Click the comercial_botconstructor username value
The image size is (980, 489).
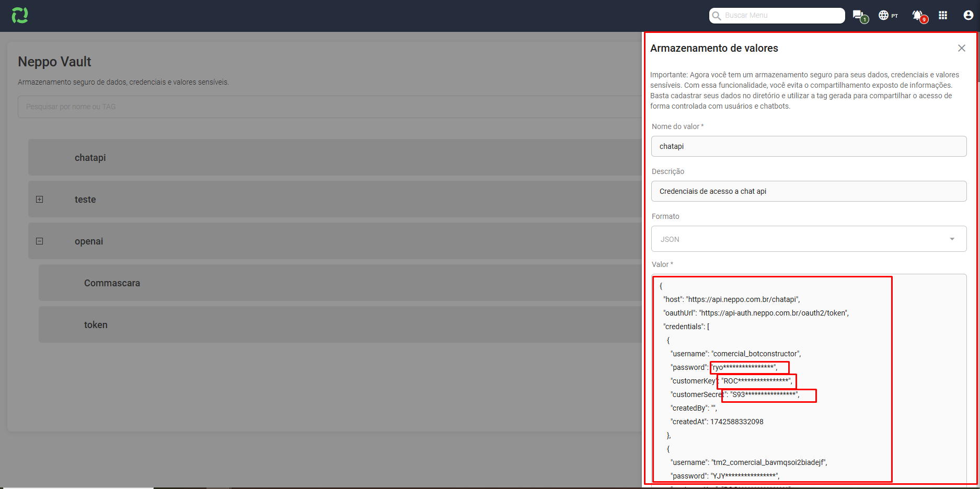coord(756,354)
